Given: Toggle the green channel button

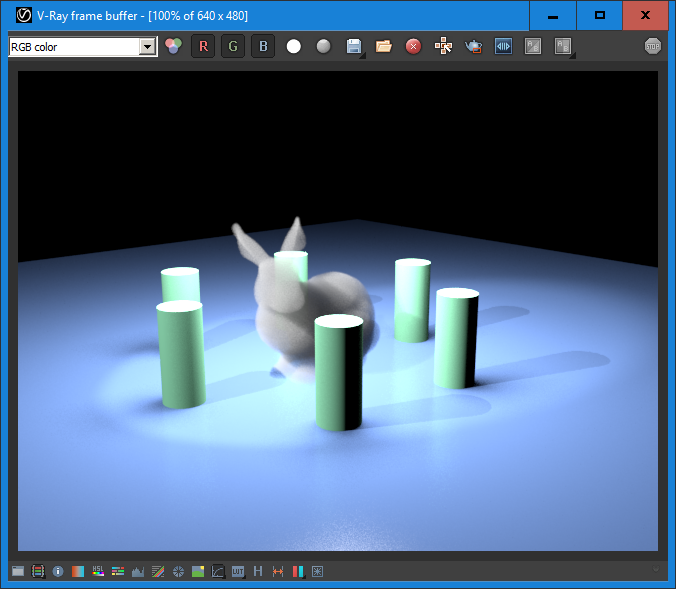Looking at the screenshot, I should [233, 46].
